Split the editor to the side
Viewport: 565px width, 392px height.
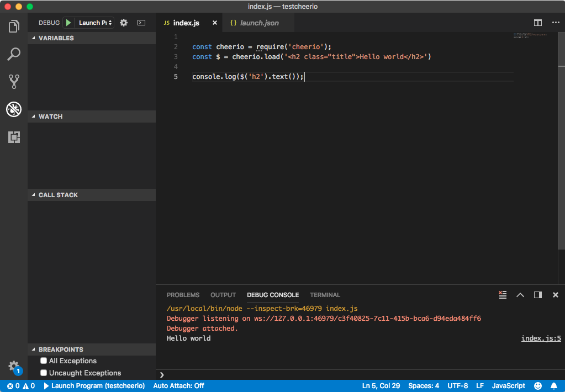point(537,23)
